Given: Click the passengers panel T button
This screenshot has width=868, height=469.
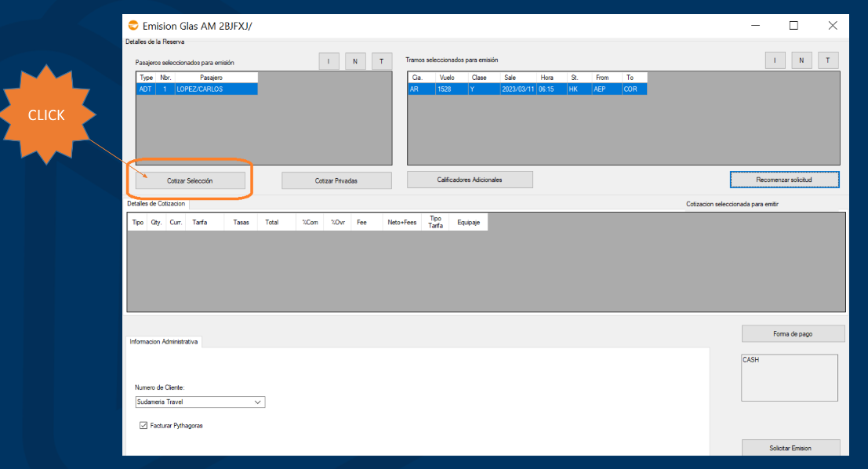Looking at the screenshot, I should [382, 61].
